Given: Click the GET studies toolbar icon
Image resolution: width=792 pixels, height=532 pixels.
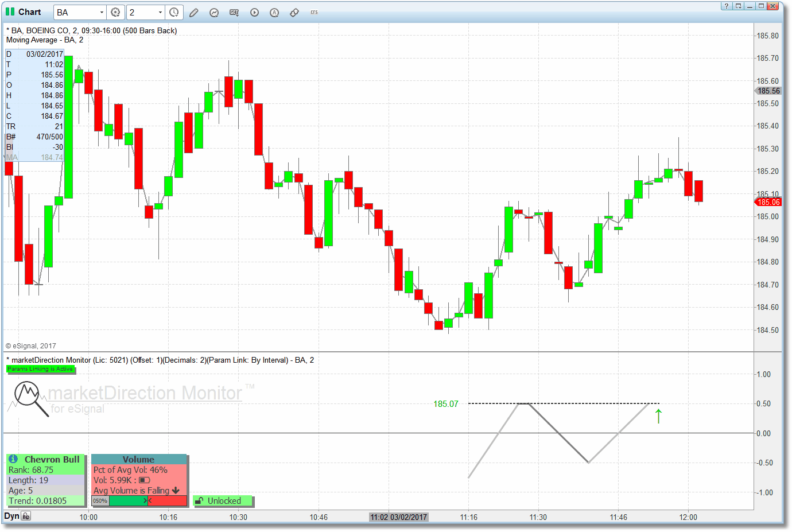Looking at the screenshot, I should [x=234, y=12].
